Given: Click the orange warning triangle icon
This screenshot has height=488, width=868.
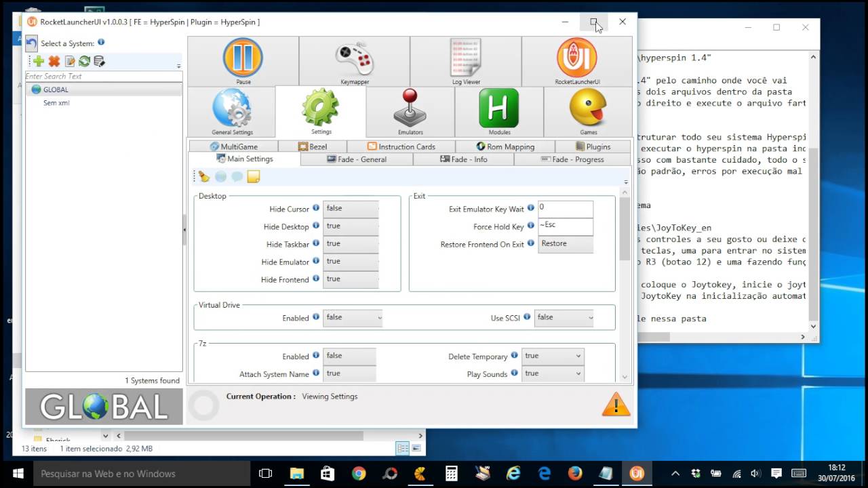Looking at the screenshot, I should (x=616, y=404).
